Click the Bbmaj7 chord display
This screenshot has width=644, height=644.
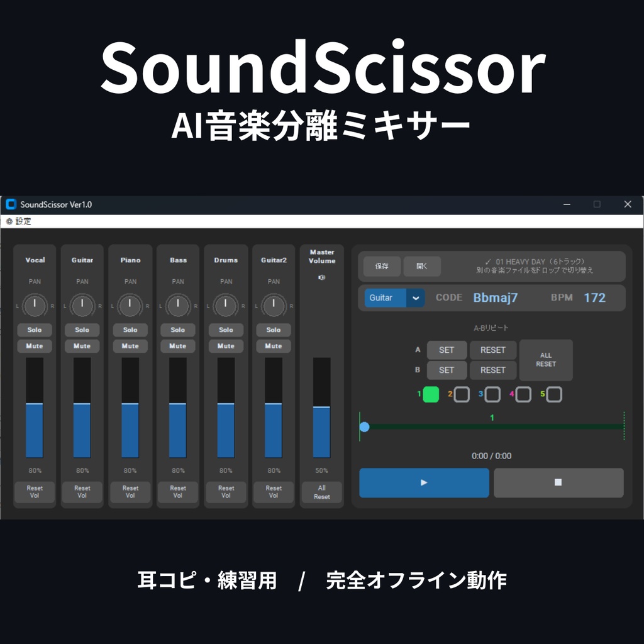click(496, 297)
